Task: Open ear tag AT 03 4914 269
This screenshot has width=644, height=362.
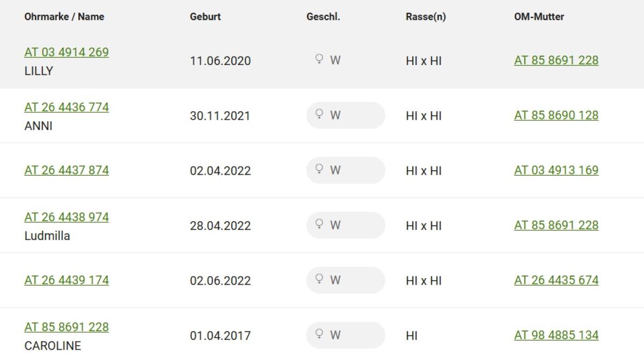Action: [67, 52]
